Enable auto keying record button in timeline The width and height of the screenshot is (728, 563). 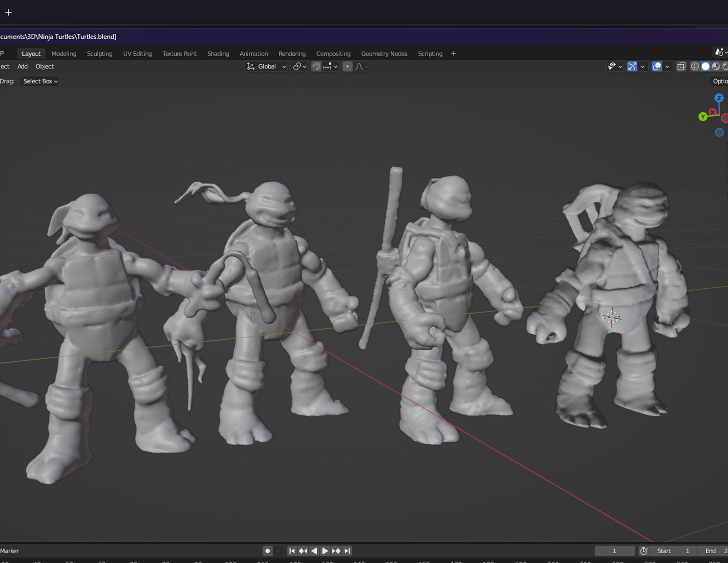[267, 551]
